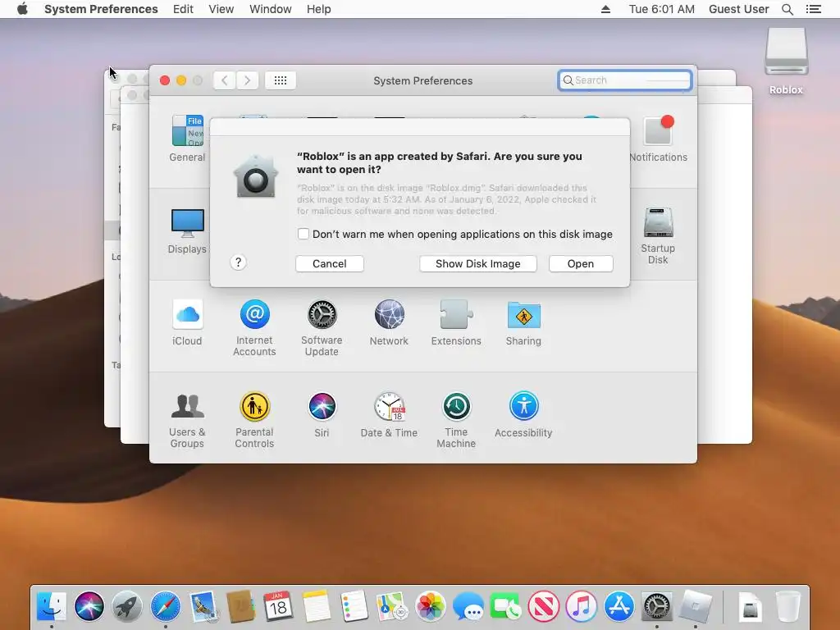
Task: Open Reminders from the Dock
Action: pos(354,606)
